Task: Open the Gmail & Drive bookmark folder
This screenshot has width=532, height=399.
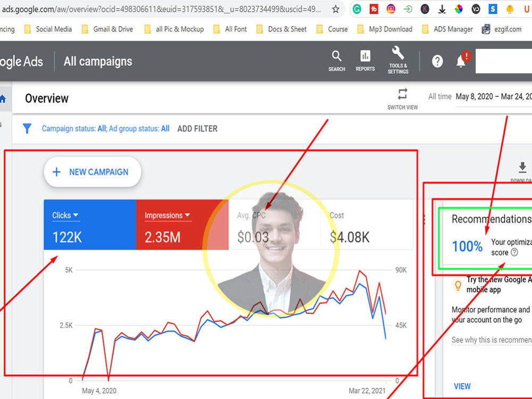Action: pyautogui.click(x=107, y=29)
